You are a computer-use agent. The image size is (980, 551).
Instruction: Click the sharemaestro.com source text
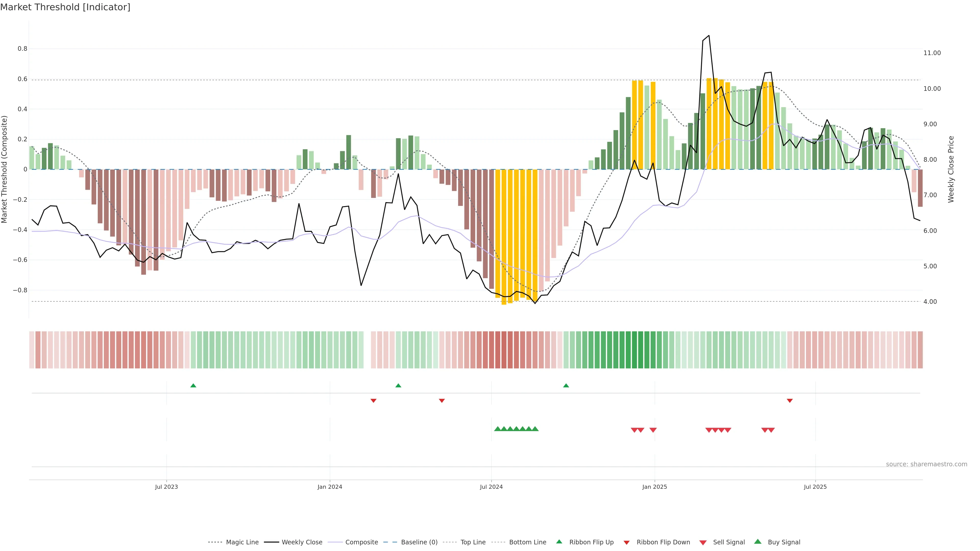[926, 464]
